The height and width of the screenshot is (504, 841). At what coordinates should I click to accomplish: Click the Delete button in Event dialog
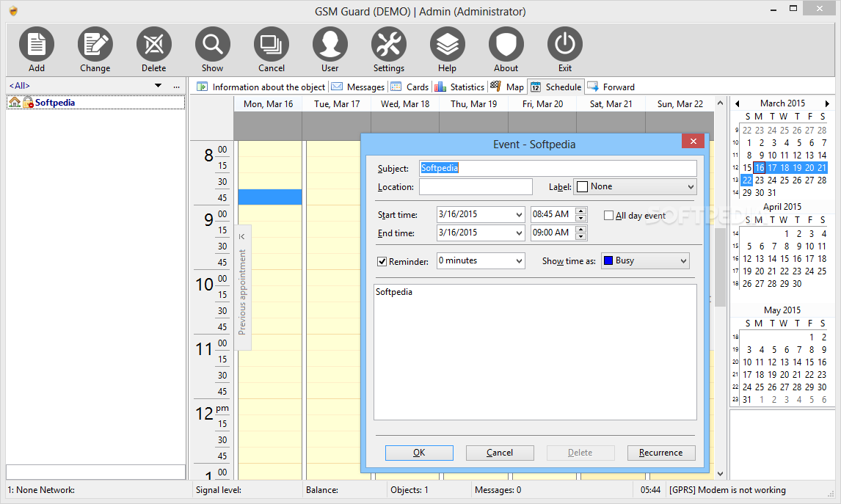(580, 453)
